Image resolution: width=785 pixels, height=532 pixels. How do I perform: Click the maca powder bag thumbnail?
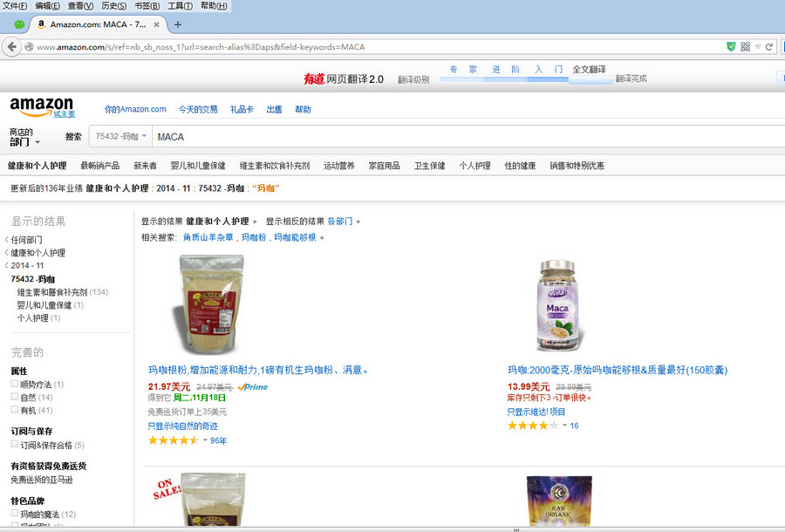[208, 304]
